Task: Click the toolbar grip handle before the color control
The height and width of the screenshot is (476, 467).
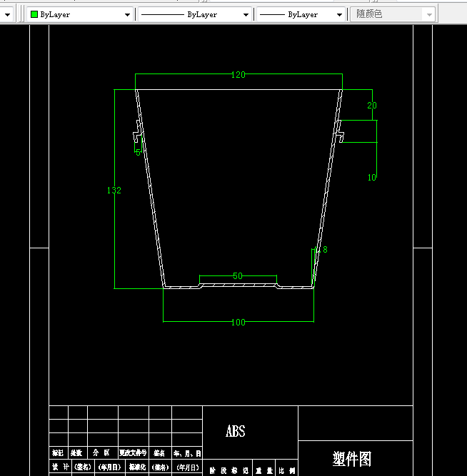Action: [21, 14]
